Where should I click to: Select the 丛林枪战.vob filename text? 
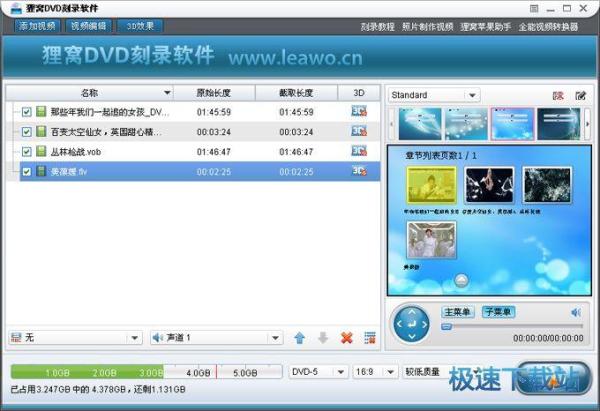click(x=76, y=152)
